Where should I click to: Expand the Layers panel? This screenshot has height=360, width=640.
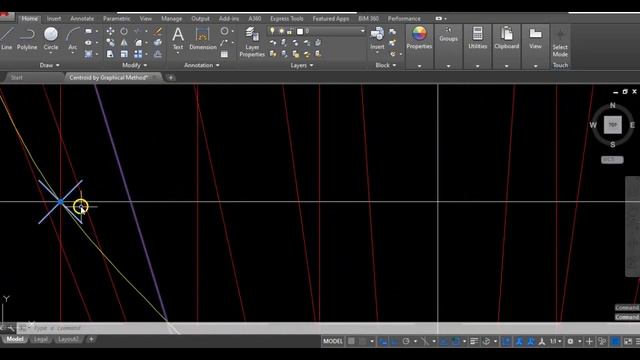click(302, 65)
